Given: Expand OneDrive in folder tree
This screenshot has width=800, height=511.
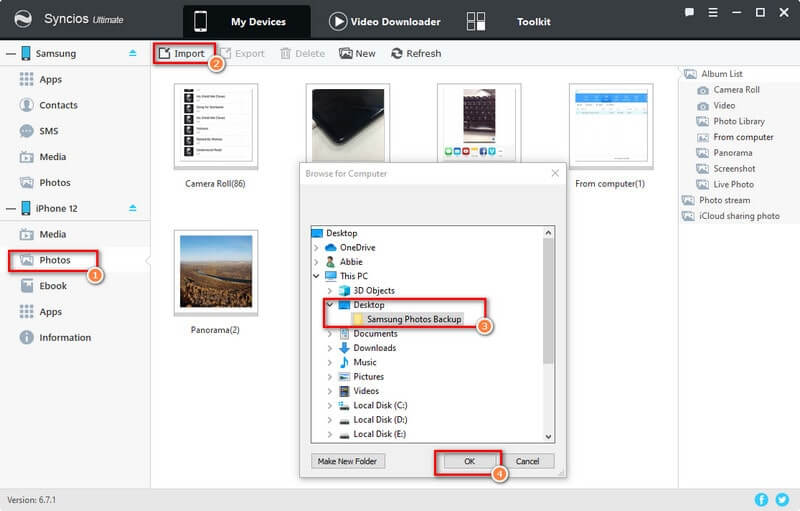Looking at the screenshot, I should point(316,248).
